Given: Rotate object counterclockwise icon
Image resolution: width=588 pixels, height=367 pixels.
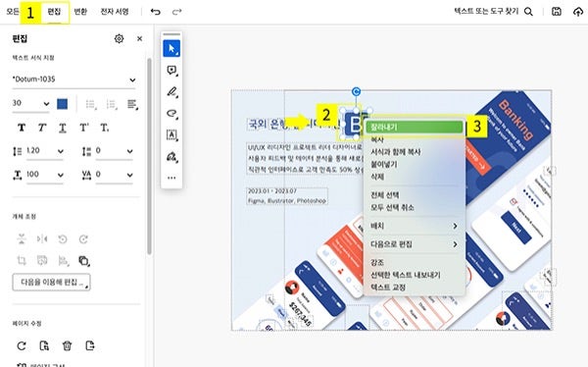Looking at the screenshot, I should [63, 238].
